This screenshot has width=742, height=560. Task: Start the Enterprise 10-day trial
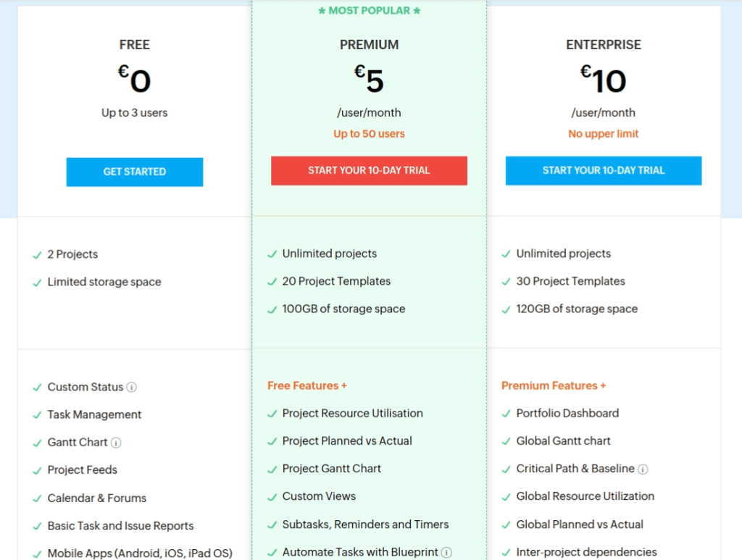coord(603,170)
